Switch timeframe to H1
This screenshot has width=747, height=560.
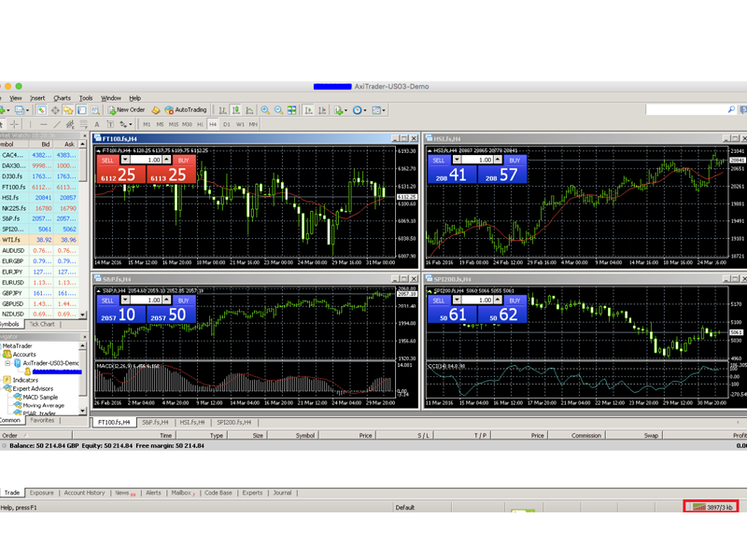[x=200, y=124]
